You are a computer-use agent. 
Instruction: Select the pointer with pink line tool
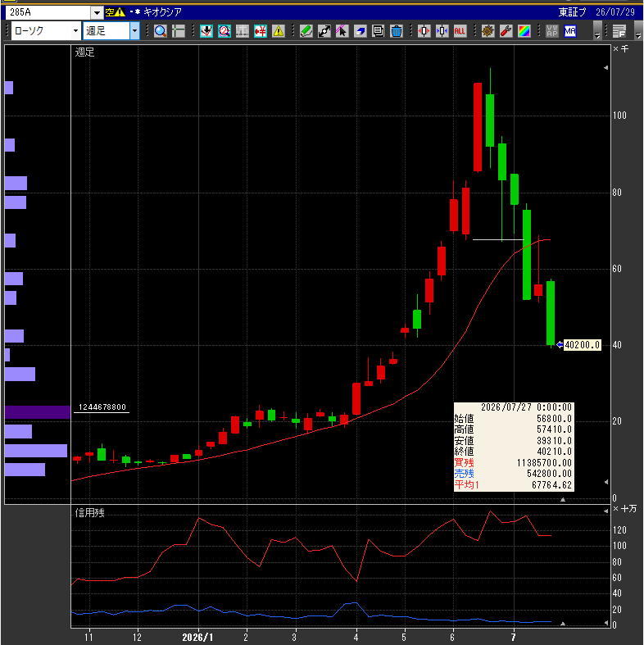pyautogui.click(x=342, y=31)
